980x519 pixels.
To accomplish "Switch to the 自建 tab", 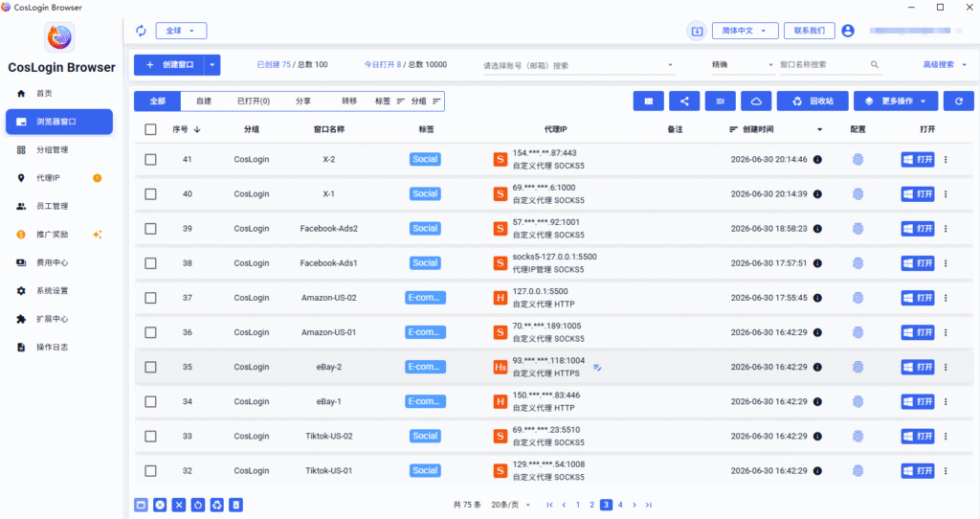I will coord(204,102).
